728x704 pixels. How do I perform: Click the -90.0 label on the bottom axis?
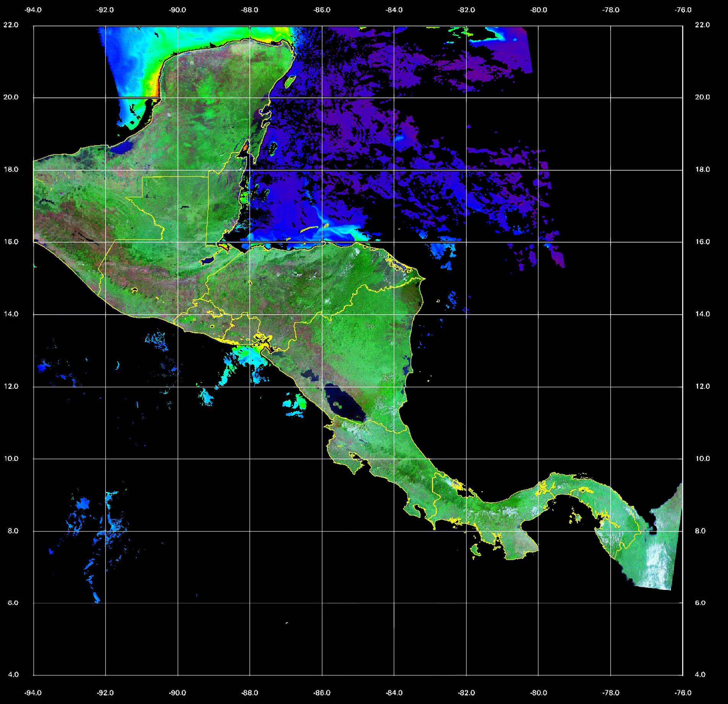(178, 693)
